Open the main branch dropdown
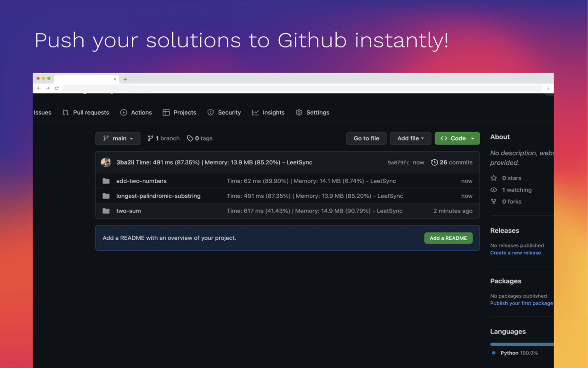 pos(118,138)
